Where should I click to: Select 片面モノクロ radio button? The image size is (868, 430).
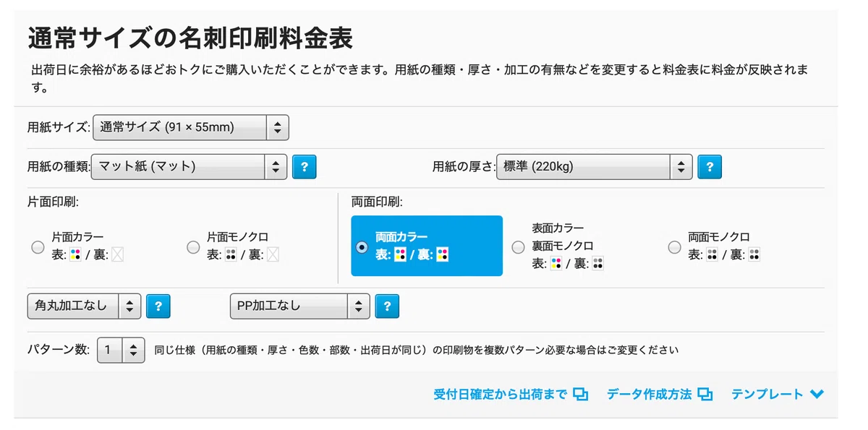[193, 247]
